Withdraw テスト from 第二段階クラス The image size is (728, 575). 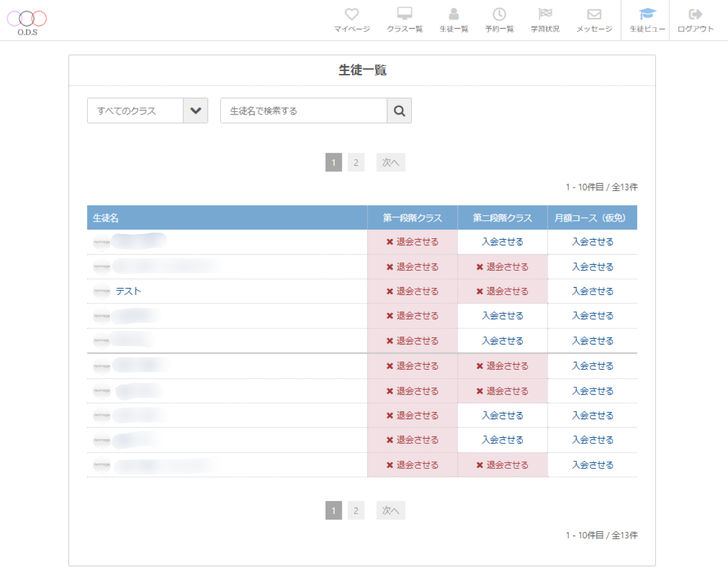click(502, 291)
